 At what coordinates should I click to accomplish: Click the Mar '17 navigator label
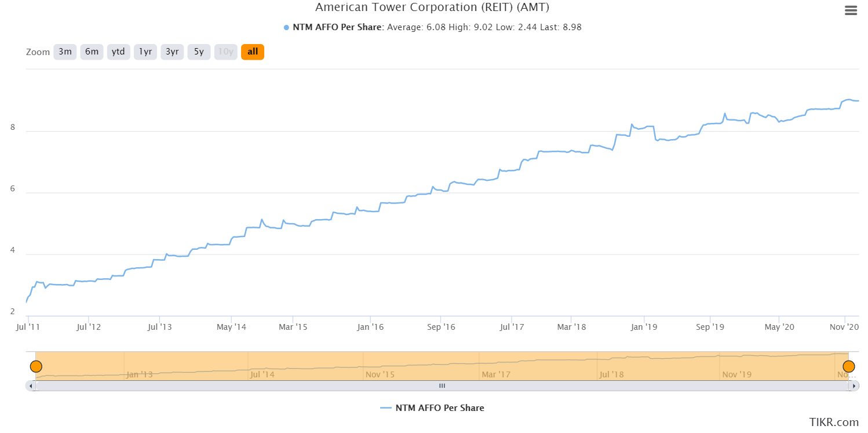pos(496,374)
